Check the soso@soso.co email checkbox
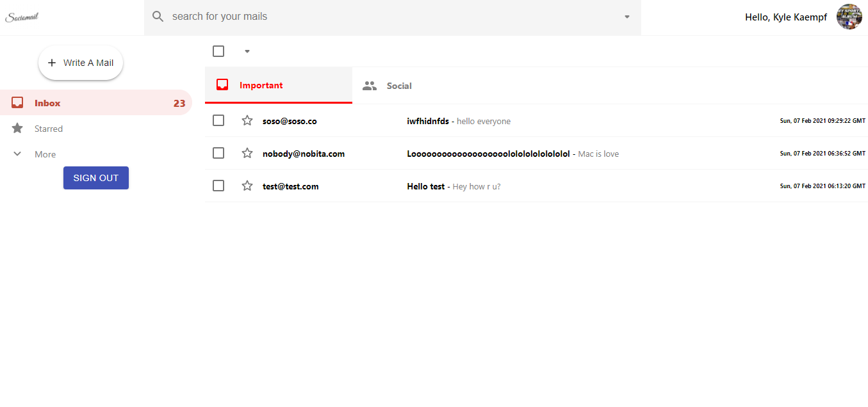Image resolution: width=868 pixels, height=407 pixels. (x=218, y=120)
